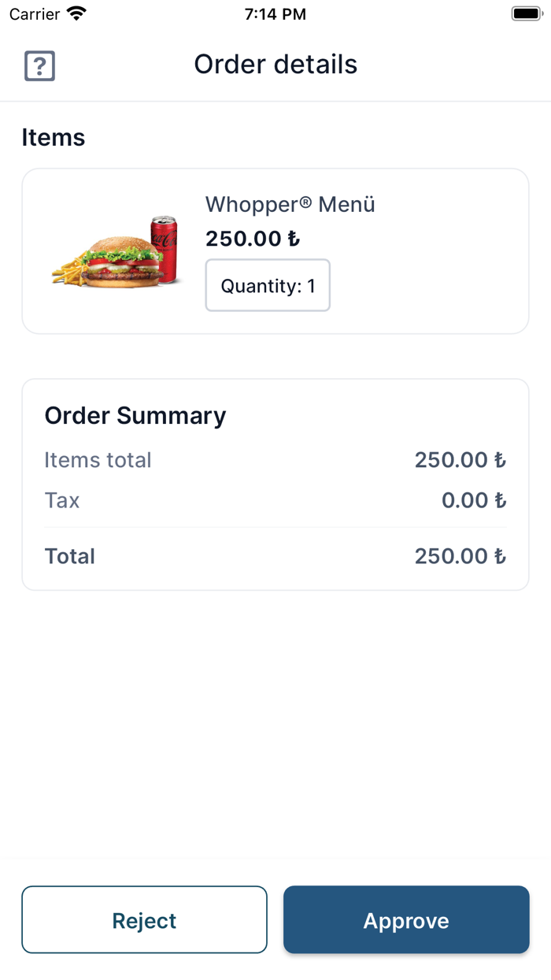Click the Items total row

[x=98, y=460]
